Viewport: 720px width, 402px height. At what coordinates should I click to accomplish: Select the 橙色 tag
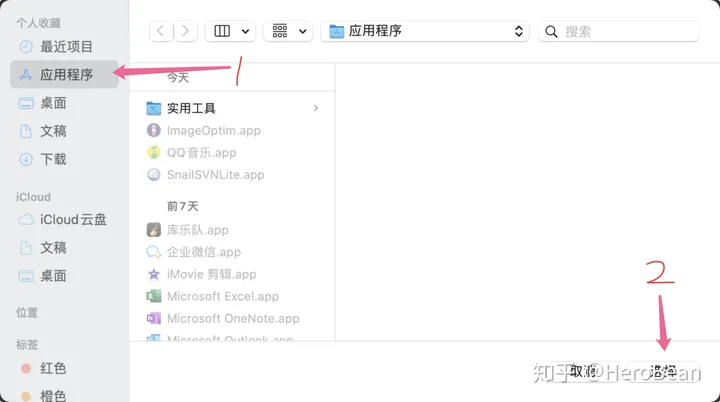coord(64,395)
